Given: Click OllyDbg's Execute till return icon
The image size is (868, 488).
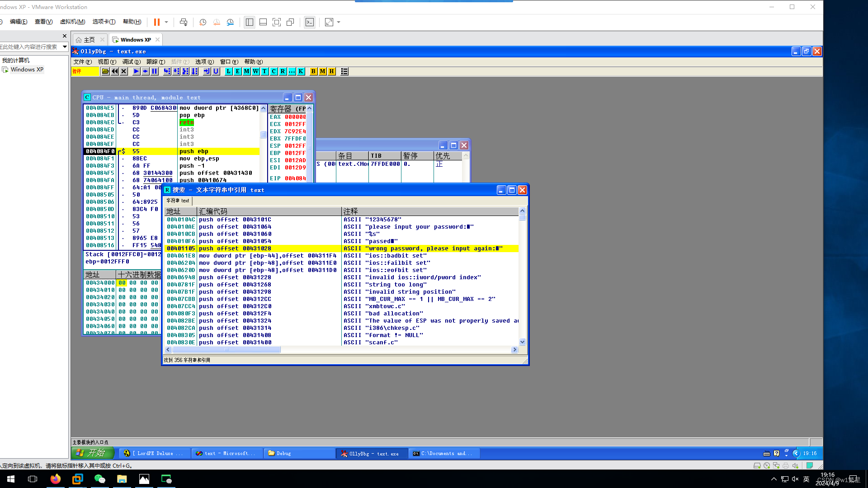Looking at the screenshot, I should click(207, 71).
